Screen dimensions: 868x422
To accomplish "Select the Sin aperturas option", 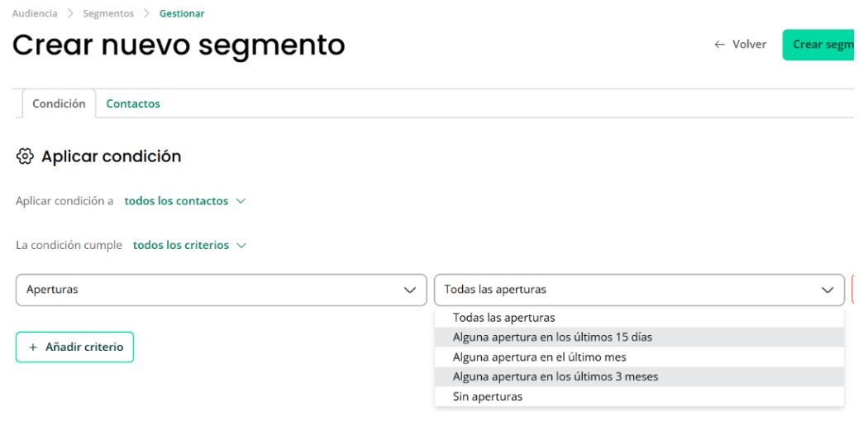I will pos(639,396).
